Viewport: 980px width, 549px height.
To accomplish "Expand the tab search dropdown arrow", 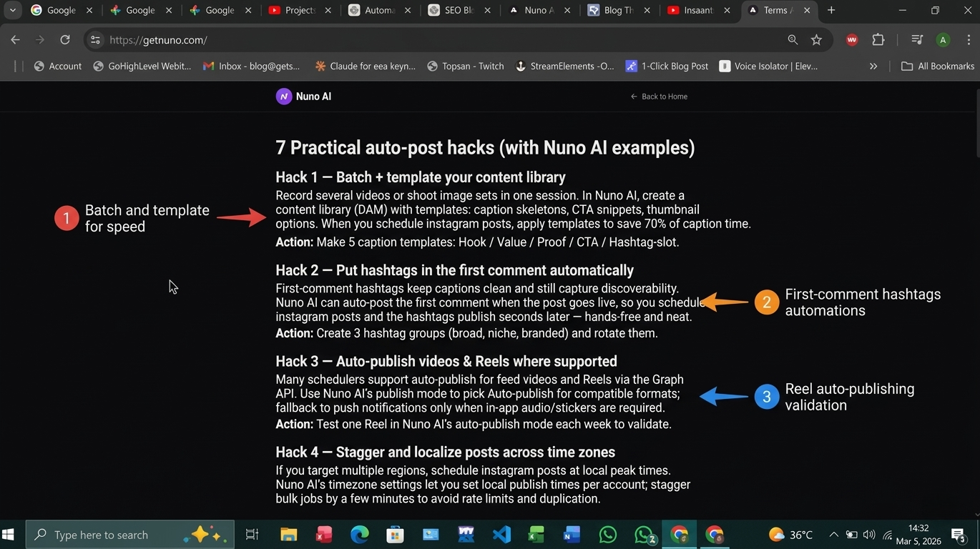I will pyautogui.click(x=12, y=11).
